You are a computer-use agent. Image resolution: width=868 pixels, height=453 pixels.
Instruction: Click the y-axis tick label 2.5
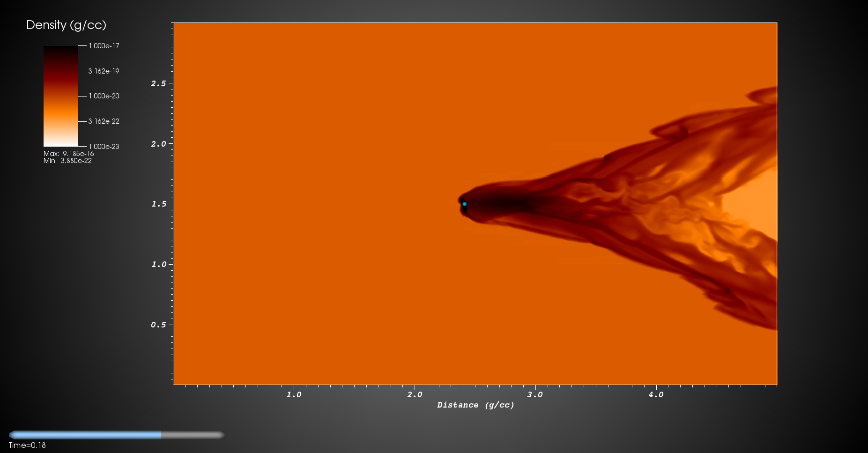158,83
